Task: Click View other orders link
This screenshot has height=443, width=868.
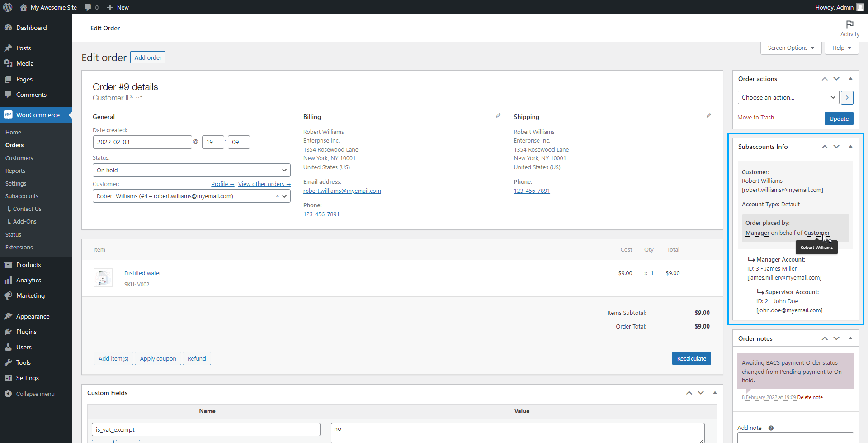Action: point(264,184)
